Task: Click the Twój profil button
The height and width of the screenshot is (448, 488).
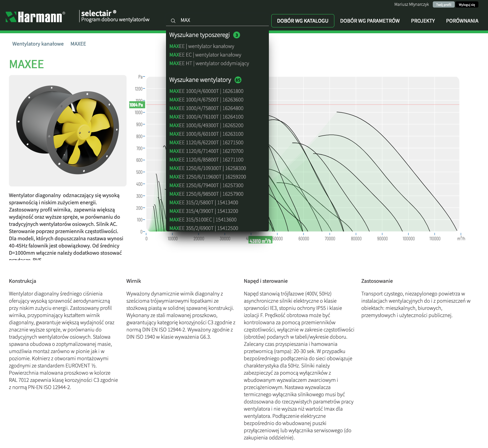Action: (444, 4)
